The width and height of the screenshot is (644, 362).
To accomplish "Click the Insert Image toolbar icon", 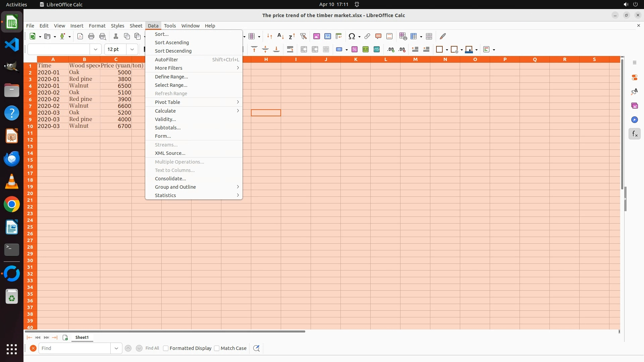I will [x=316, y=36].
